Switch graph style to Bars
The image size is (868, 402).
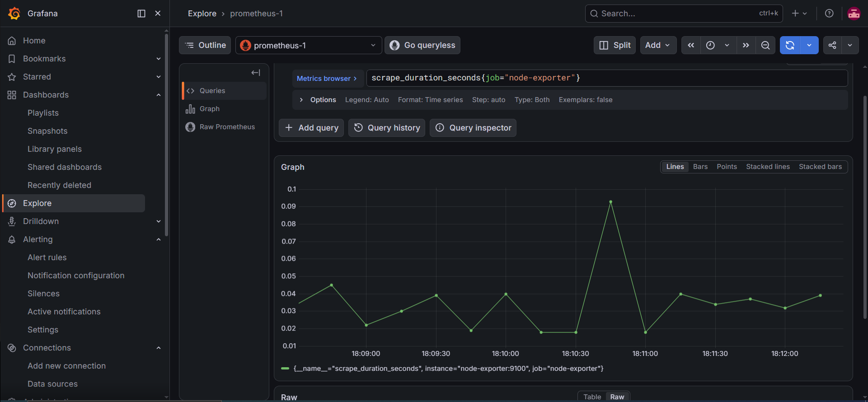[x=700, y=167]
